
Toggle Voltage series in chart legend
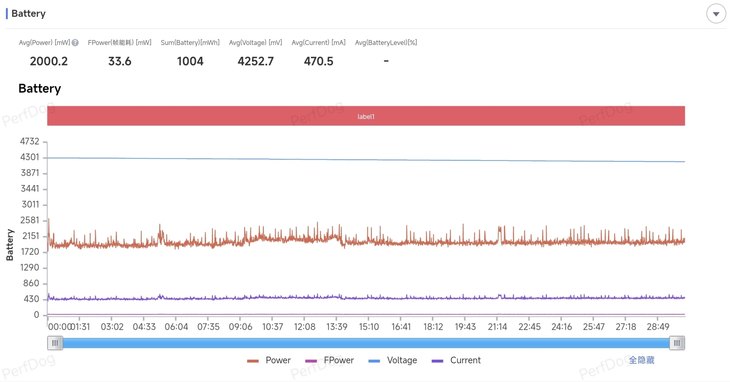coord(392,360)
